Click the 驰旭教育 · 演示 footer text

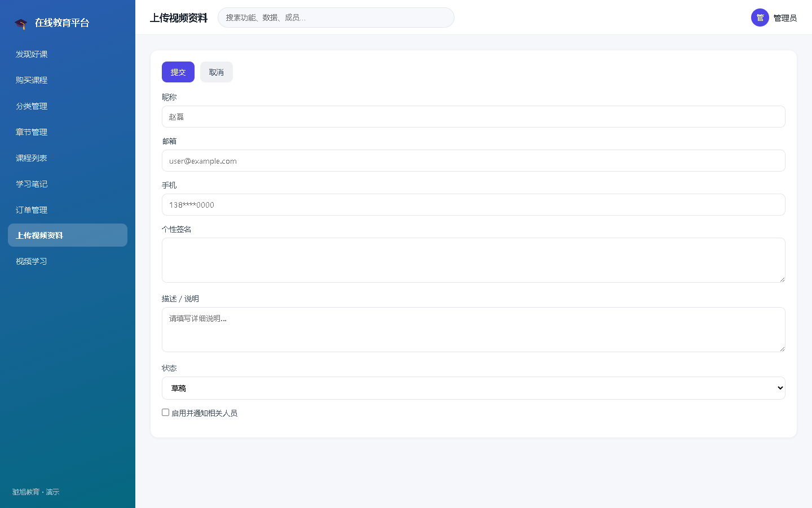click(36, 492)
